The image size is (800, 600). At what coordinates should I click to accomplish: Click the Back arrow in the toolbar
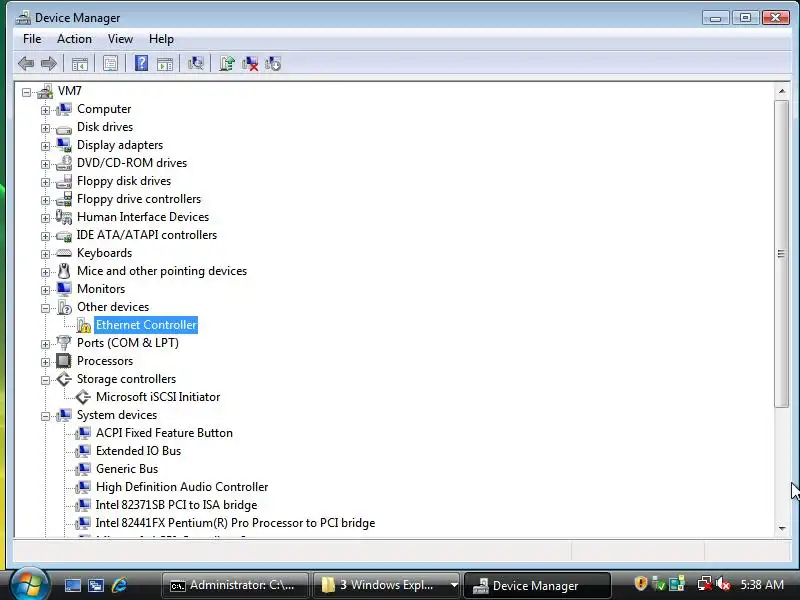coord(26,64)
